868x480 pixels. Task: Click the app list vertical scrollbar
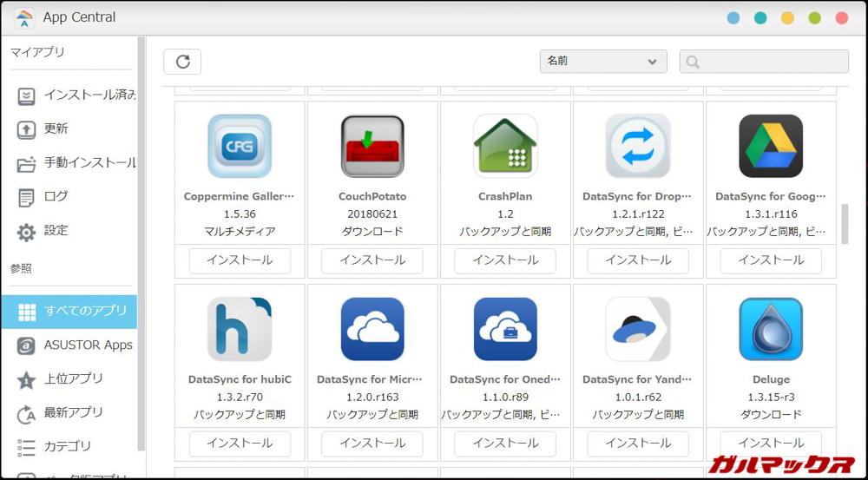(845, 224)
